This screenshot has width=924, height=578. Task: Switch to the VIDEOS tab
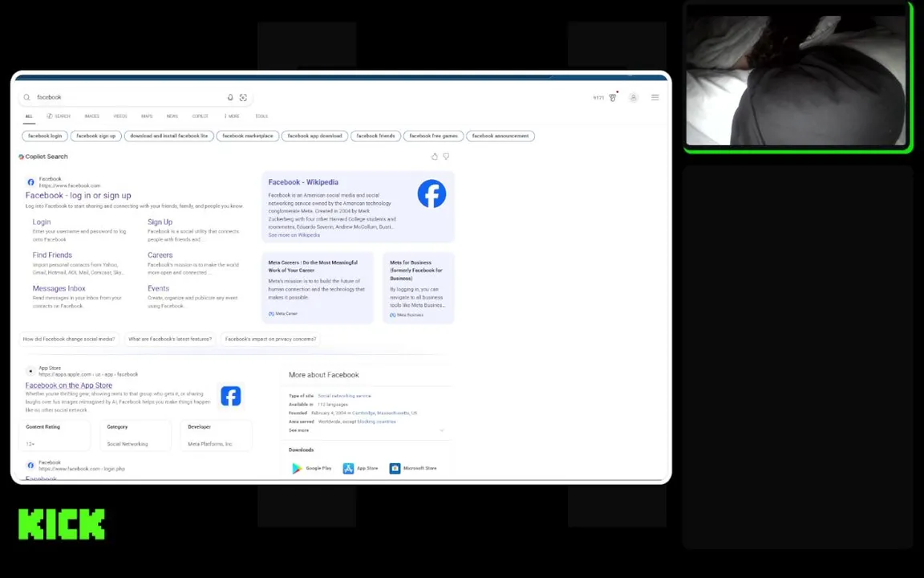pyautogui.click(x=120, y=116)
